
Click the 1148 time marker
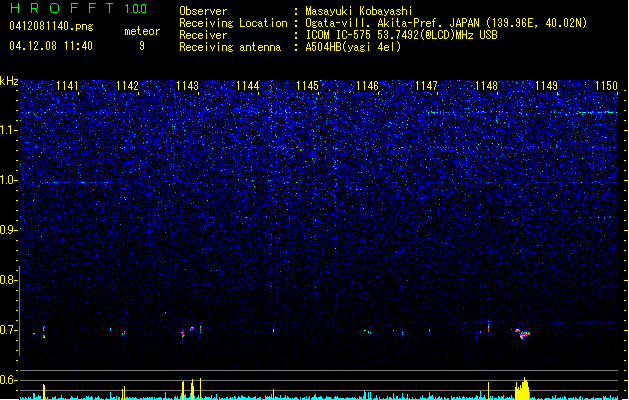(x=486, y=86)
